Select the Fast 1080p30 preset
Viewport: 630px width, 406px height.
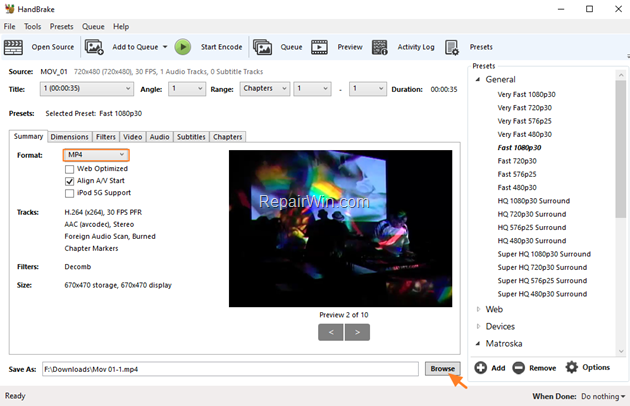(519, 148)
